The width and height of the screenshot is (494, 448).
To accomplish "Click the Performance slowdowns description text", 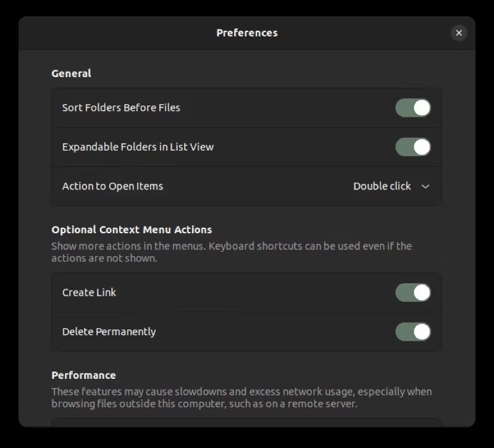I will (241, 397).
